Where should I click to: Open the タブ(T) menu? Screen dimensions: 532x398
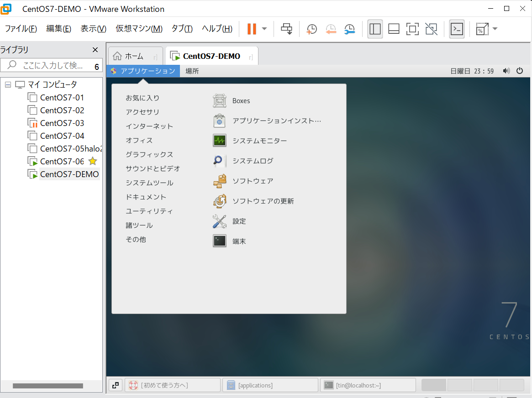[x=182, y=29]
